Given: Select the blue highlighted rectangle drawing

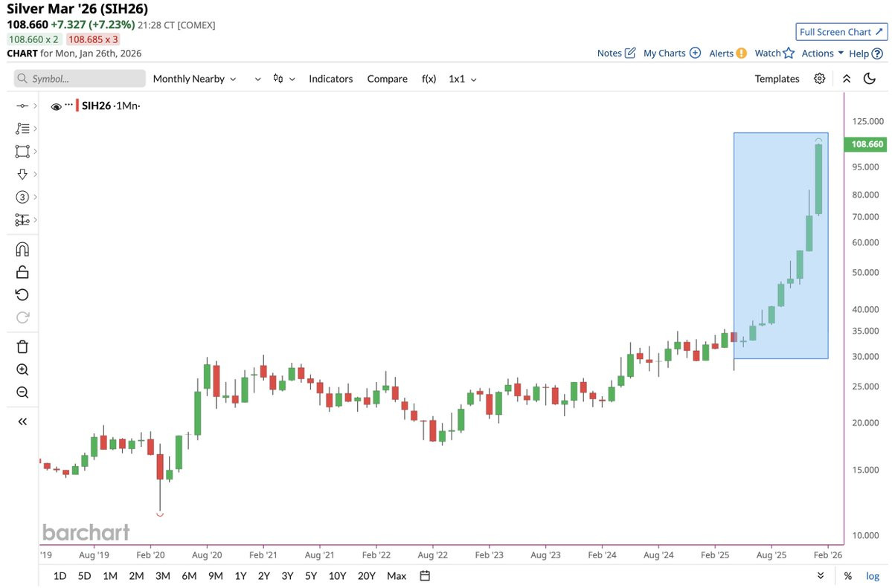Looking at the screenshot, I should [x=780, y=245].
